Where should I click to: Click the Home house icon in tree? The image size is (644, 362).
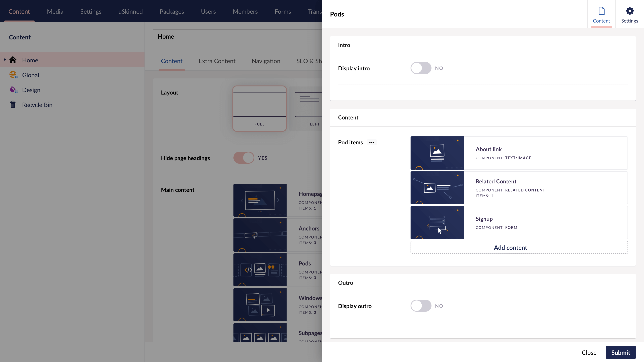pos(13,60)
